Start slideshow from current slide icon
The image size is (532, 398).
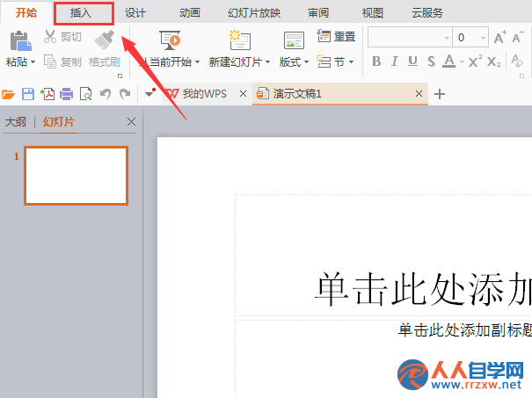[170, 40]
